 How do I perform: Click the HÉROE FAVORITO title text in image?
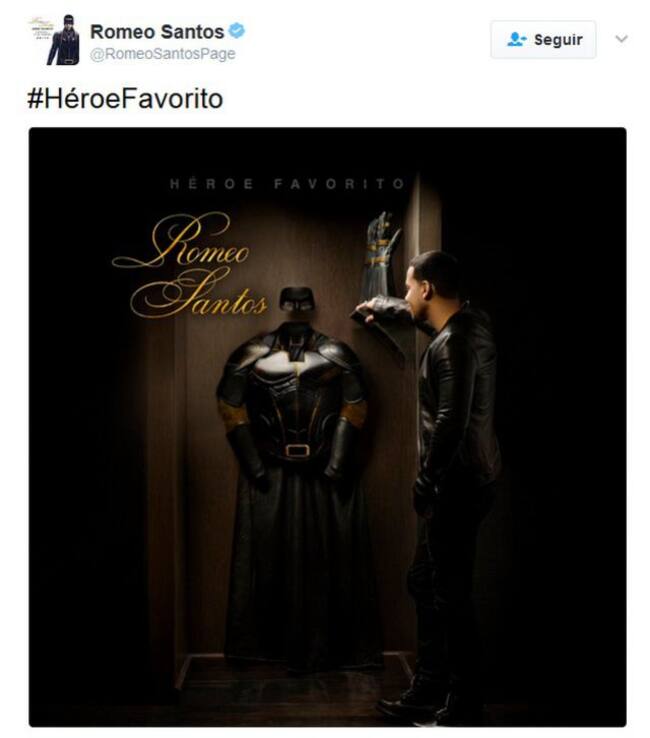coord(288,184)
